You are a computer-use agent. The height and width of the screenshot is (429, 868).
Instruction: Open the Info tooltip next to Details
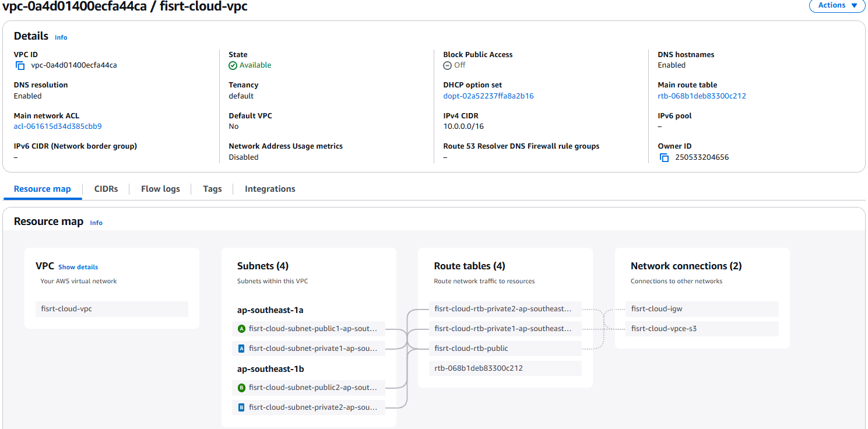(x=61, y=37)
